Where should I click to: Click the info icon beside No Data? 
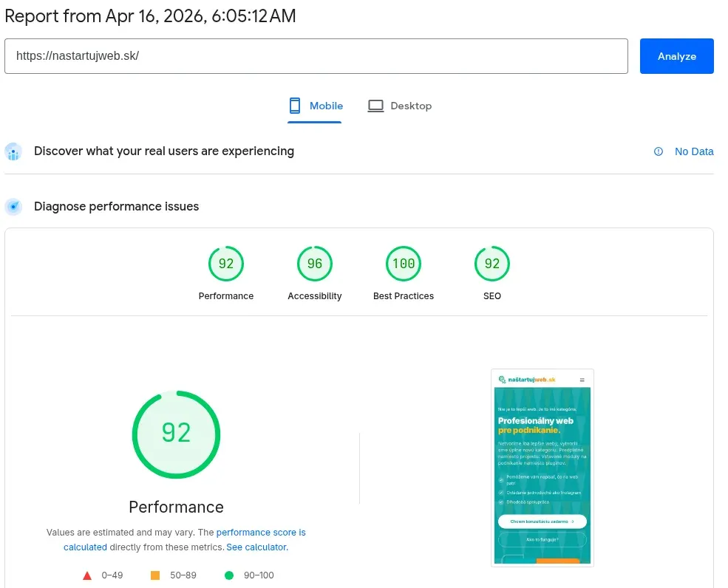659,151
